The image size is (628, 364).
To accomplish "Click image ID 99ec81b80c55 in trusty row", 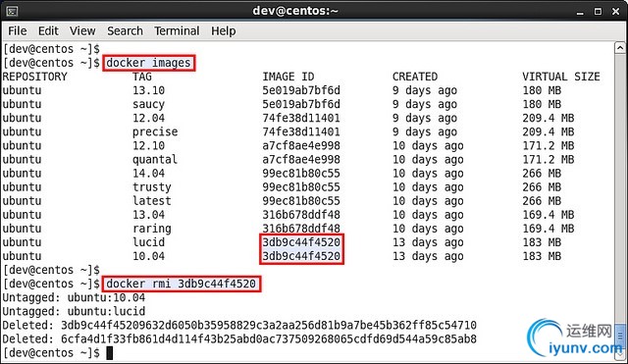I will (x=301, y=187).
